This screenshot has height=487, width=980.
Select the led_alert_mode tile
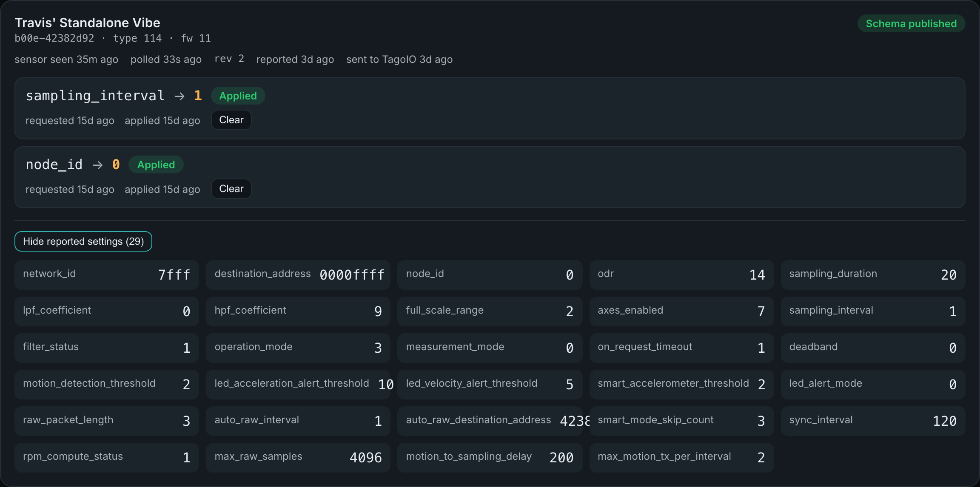(873, 384)
